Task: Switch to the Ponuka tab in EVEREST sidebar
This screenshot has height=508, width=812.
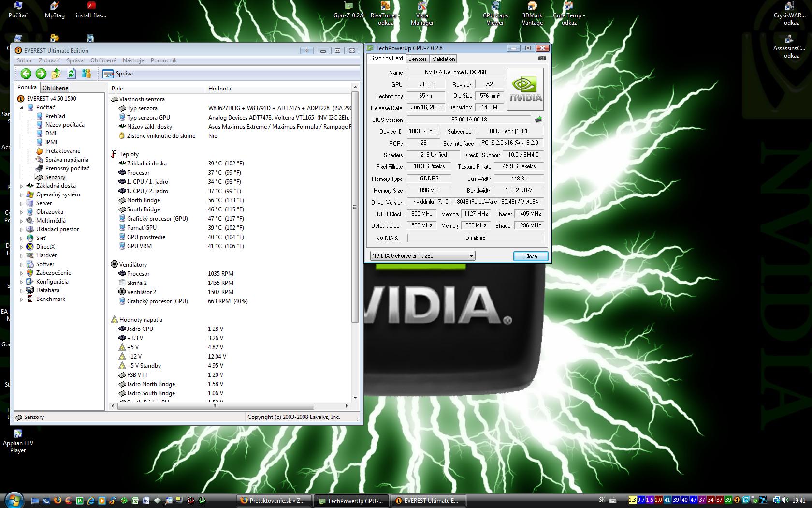Action: 27,87
